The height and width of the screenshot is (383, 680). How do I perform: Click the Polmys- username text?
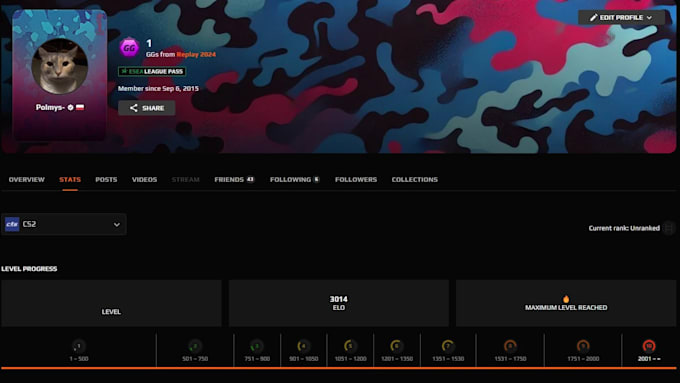[x=50, y=107]
